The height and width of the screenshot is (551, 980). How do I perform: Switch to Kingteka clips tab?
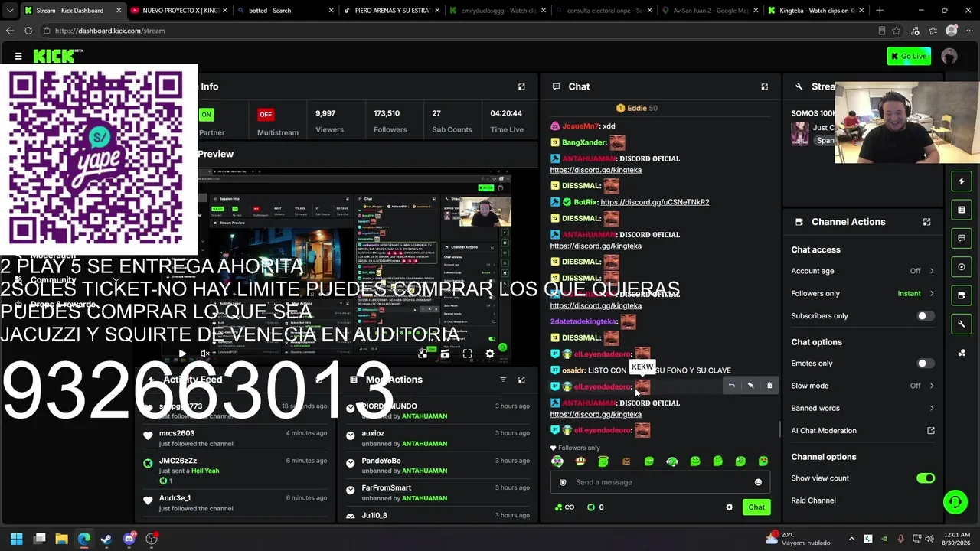point(815,11)
